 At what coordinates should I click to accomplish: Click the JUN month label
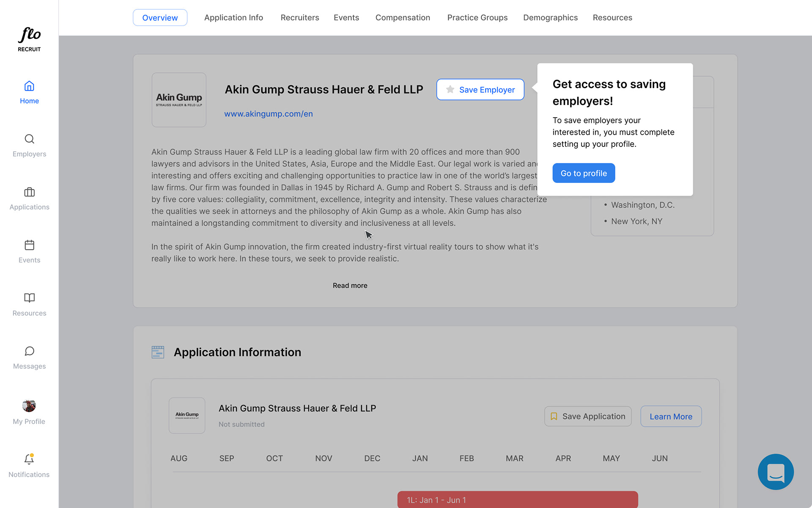pos(660,458)
